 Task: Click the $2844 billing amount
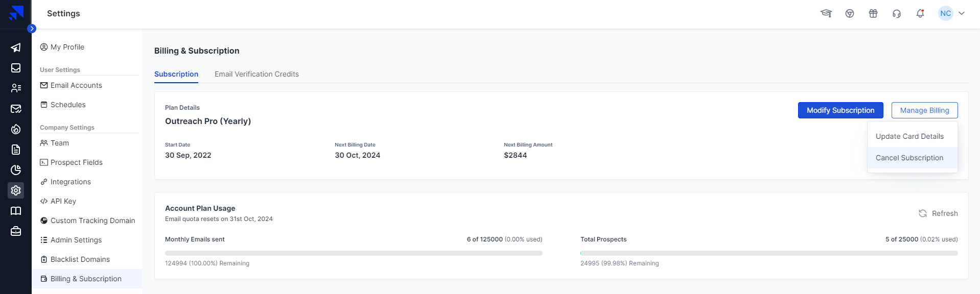point(515,155)
